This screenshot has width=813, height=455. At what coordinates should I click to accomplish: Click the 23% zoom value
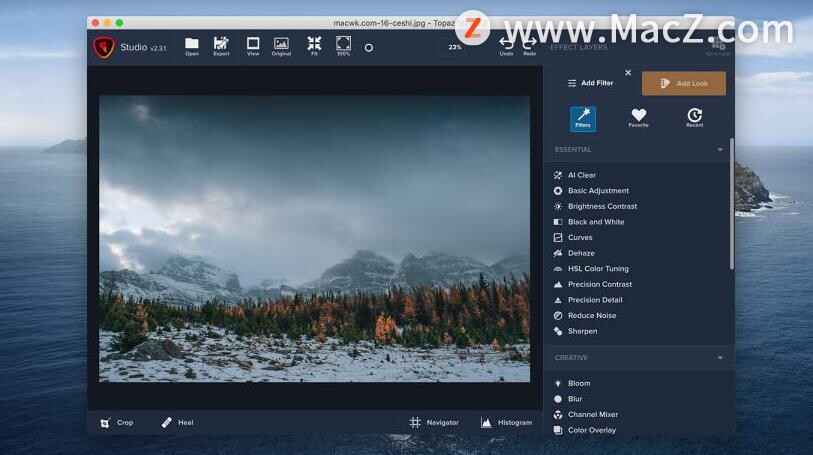(455, 47)
